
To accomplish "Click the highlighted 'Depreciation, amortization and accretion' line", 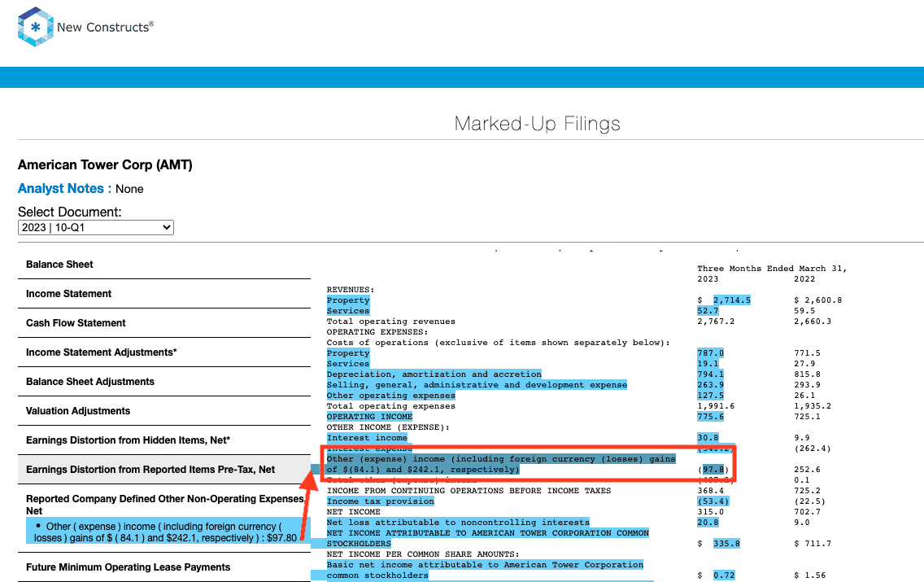I will click(434, 374).
